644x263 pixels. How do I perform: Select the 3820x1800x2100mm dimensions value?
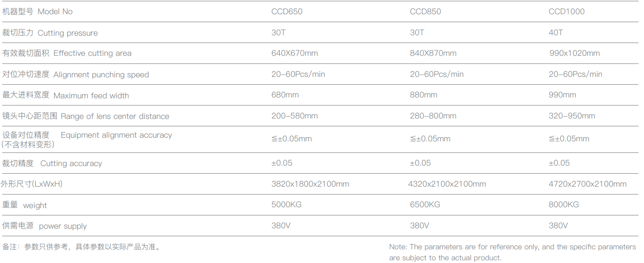pyautogui.click(x=310, y=184)
